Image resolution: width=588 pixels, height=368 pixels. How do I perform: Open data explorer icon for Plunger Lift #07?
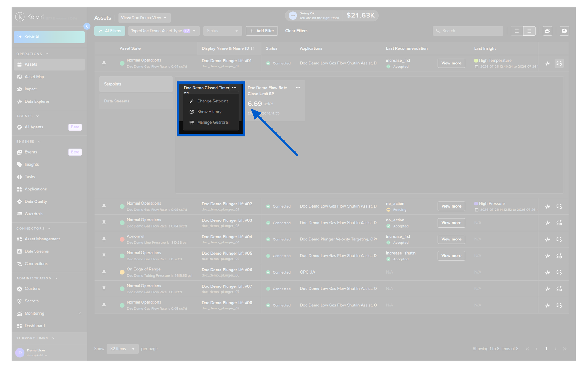[x=548, y=289]
